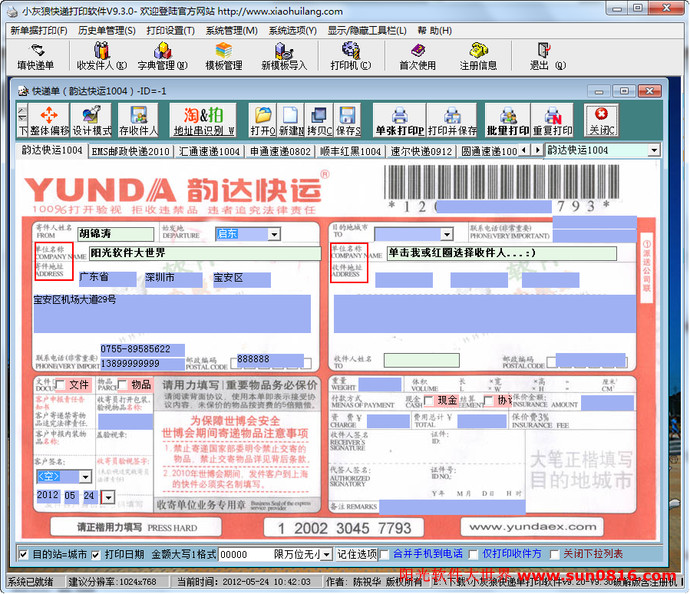
Task: Click 存收件人 save recipient icon
Action: point(138,120)
